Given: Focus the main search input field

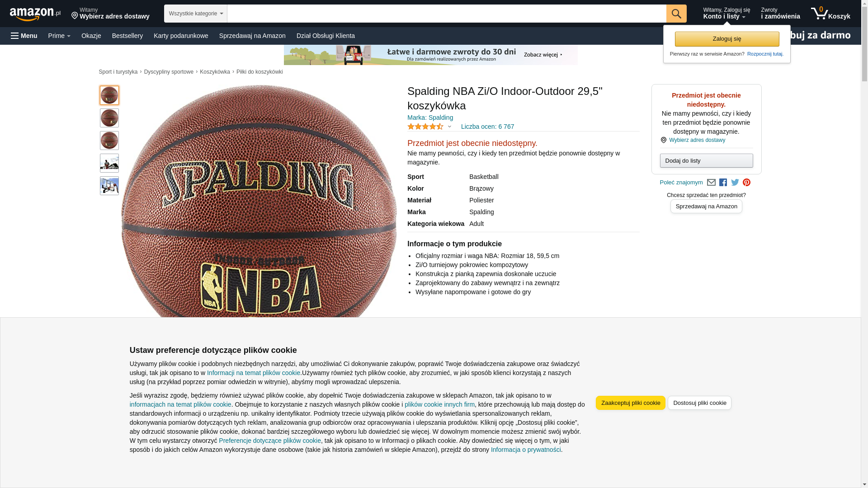Looking at the screenshot, I should 446,14.
